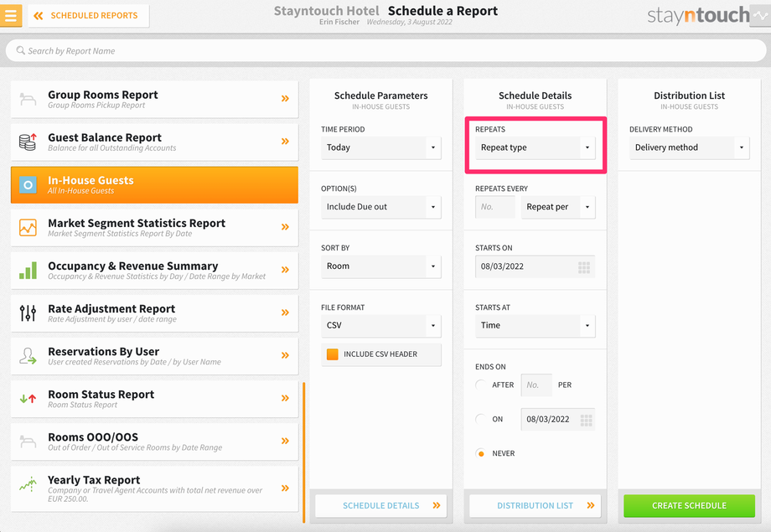Select In-House Guests report
This screenshot has height=532, width=771.
(x=154, y=185)
